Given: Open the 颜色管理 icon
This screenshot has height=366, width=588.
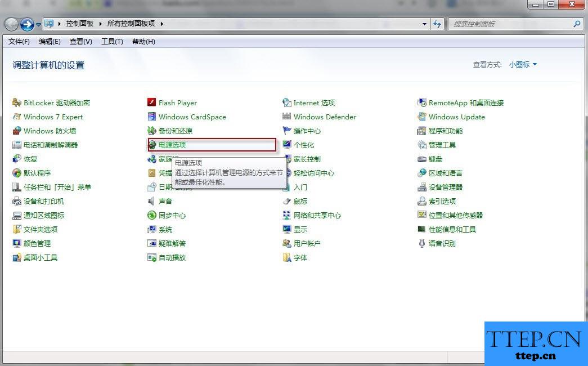Looking at the screenshot, I should tap(16, 243).
